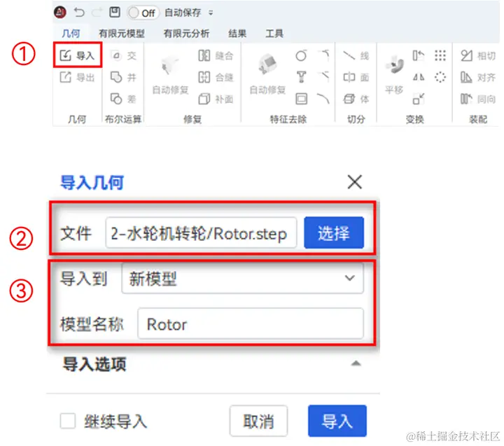
Task: Close the 导入几何 dialog
Action: [355, 182]
